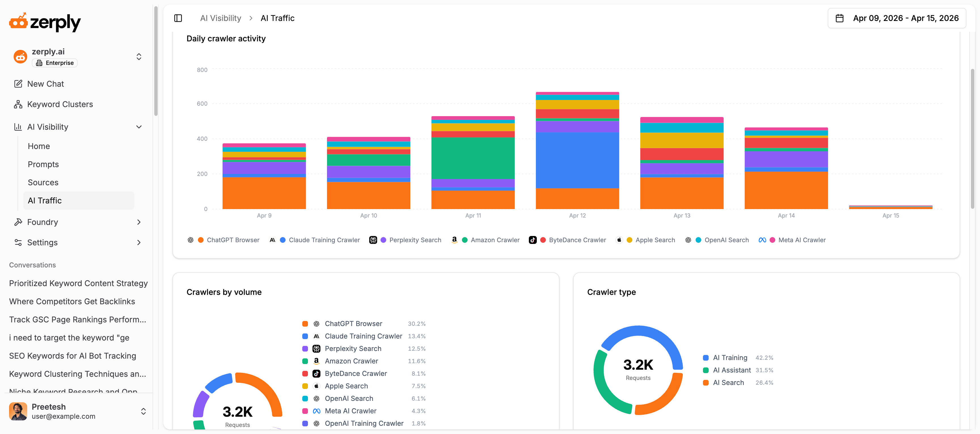Screen dimensions: 980x434
Task: Click the TikTok ByteDance icon in chart legend
Action: click(533, 240)
